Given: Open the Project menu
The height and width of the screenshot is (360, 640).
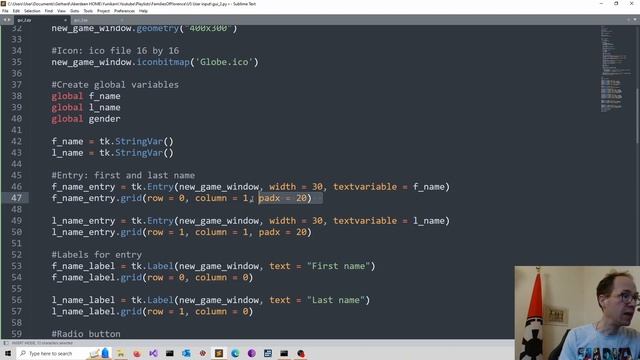Looking at the screenshot, I should coord(103,11).
